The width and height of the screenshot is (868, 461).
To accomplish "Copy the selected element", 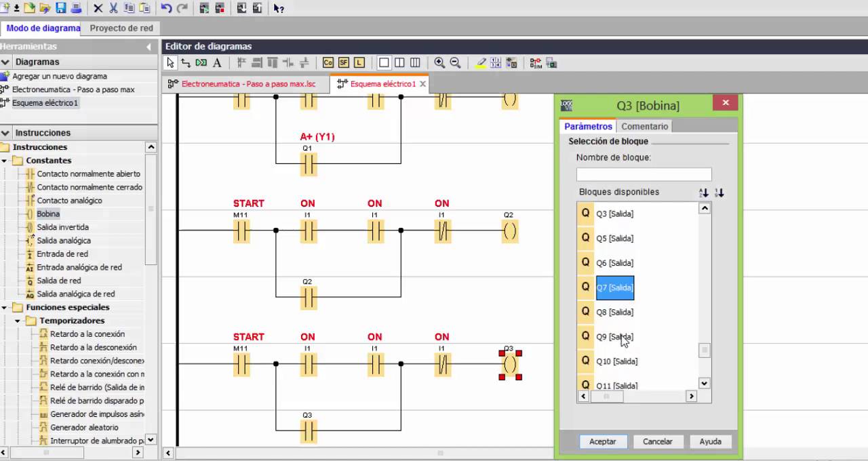I will click(x=129, y=8).
